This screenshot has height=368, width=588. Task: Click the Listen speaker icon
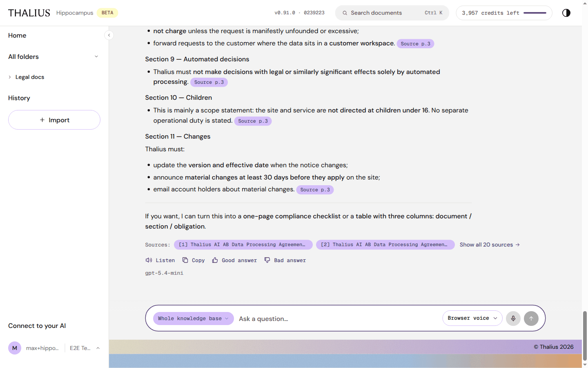pos(149,260)
